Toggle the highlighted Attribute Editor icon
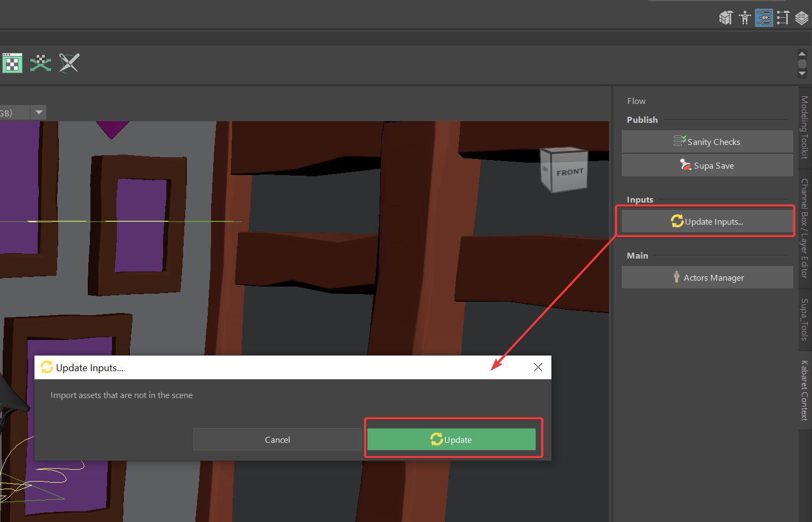812x522 pixels. click(764, 18)
